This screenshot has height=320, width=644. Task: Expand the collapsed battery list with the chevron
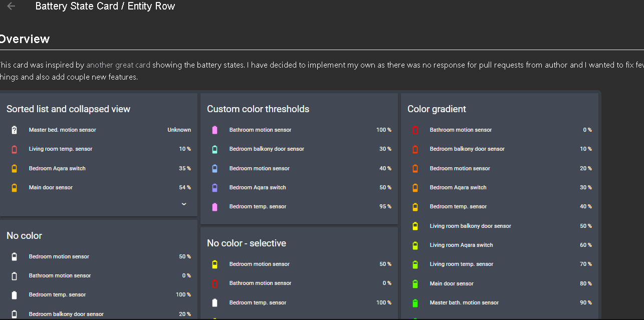click(183, 204)
